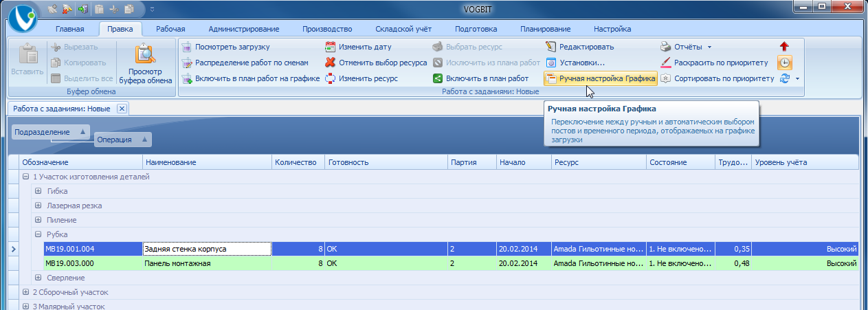The height and width of the screenshot is (310, 868).
Task: Click Посмотреть загрузку in the ribbon
Action: pos(225,47)
